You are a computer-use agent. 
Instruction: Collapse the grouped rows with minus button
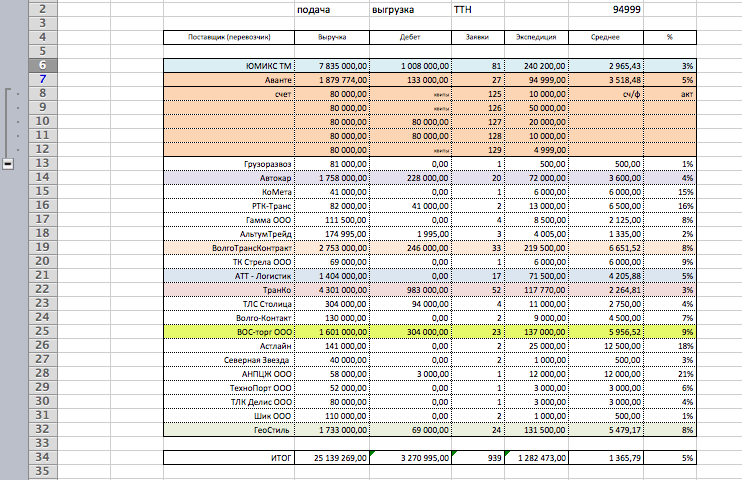[8, 164]
